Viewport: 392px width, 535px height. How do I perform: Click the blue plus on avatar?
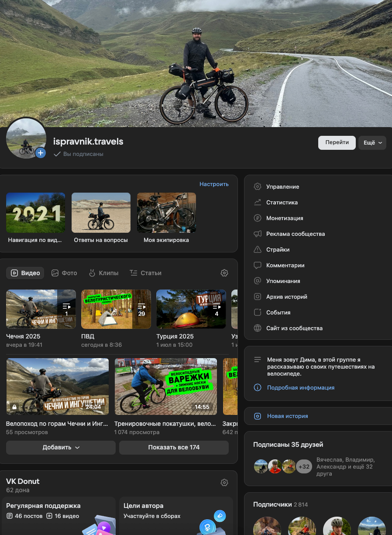(x=41, y=153)
